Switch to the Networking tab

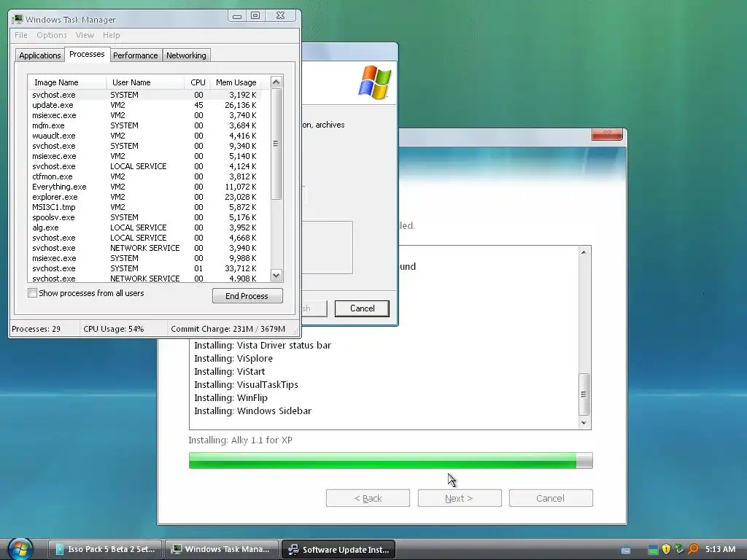(x=186, y=55)
